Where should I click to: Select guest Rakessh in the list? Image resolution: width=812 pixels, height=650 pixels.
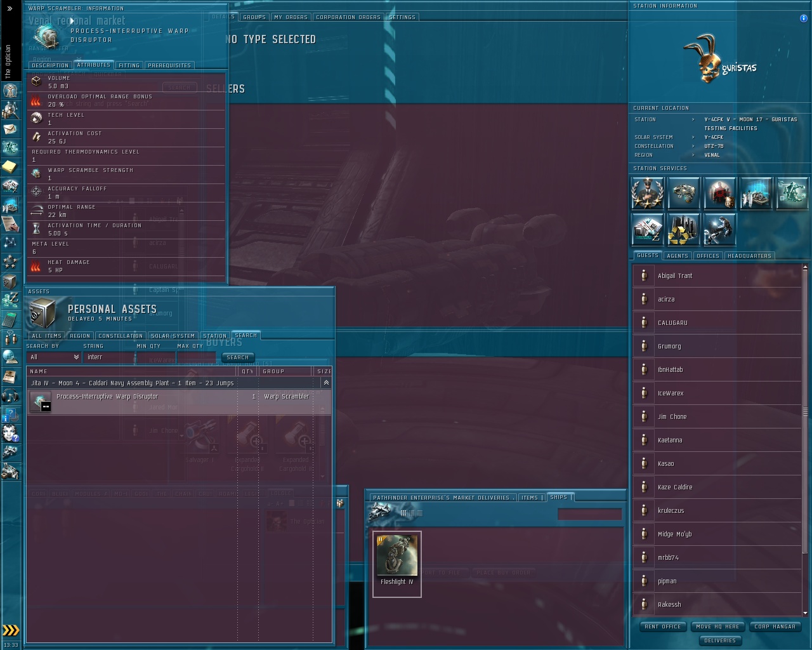click(x=717, y=604)
